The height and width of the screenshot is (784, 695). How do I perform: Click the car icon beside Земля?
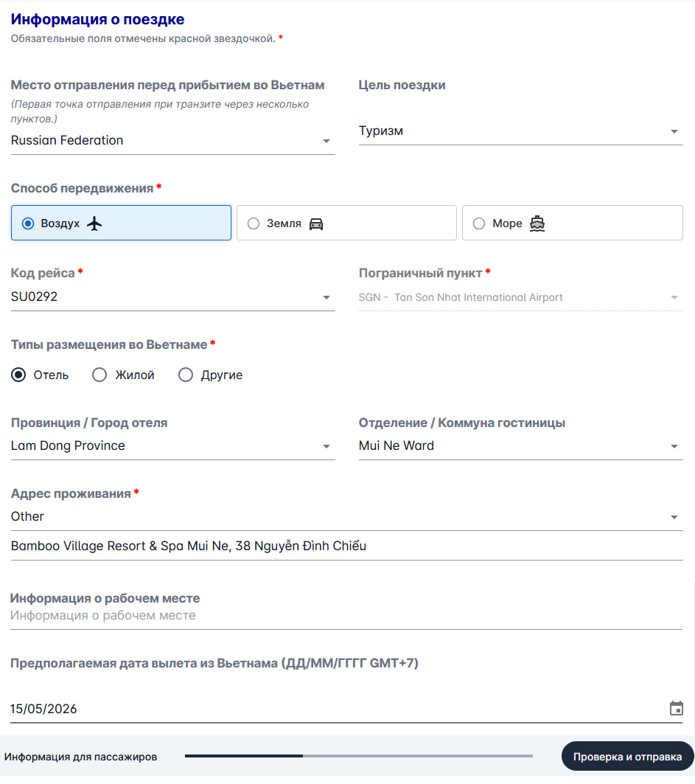[316, 223]
